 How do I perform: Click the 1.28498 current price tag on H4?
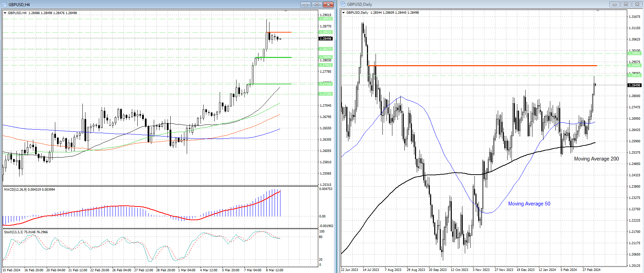[x=325, y=39]
